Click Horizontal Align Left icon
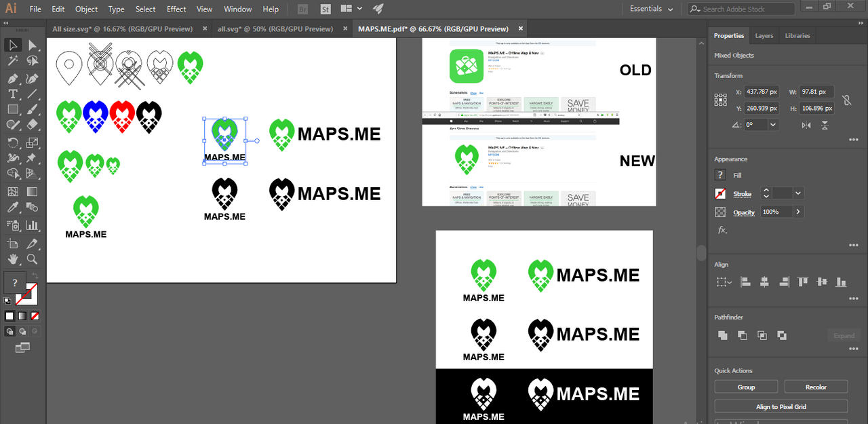This screenshot has height=424, width=868. [745, 282]
